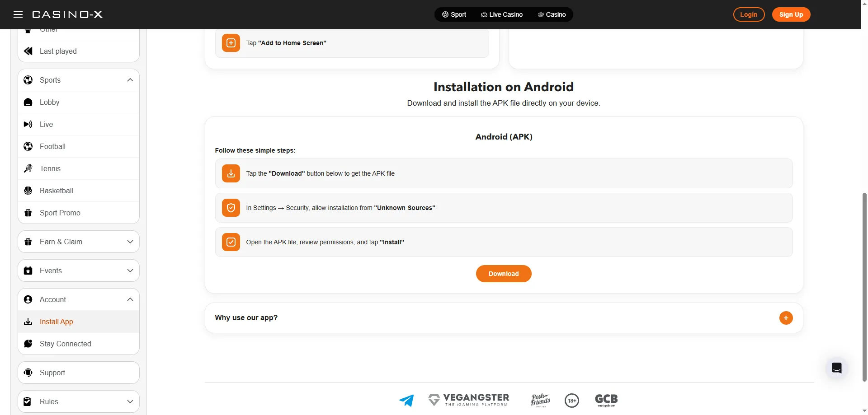Viewport: 868px width, 415px height.
Task: Click the Live streaming icon
Action: [x=28, y=124]
